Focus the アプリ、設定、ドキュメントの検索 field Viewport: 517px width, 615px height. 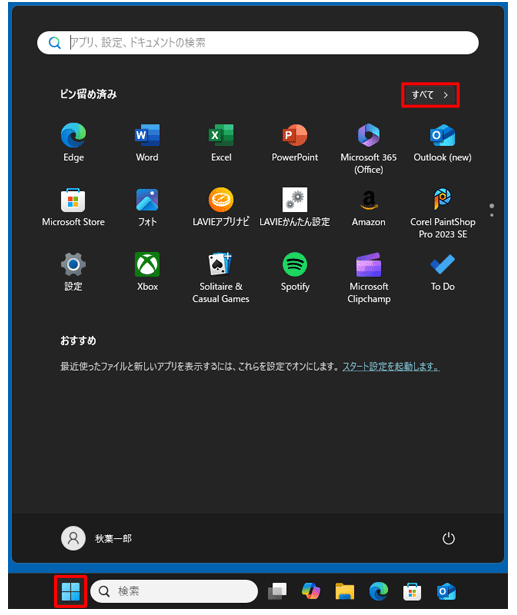tap(258, 43)
